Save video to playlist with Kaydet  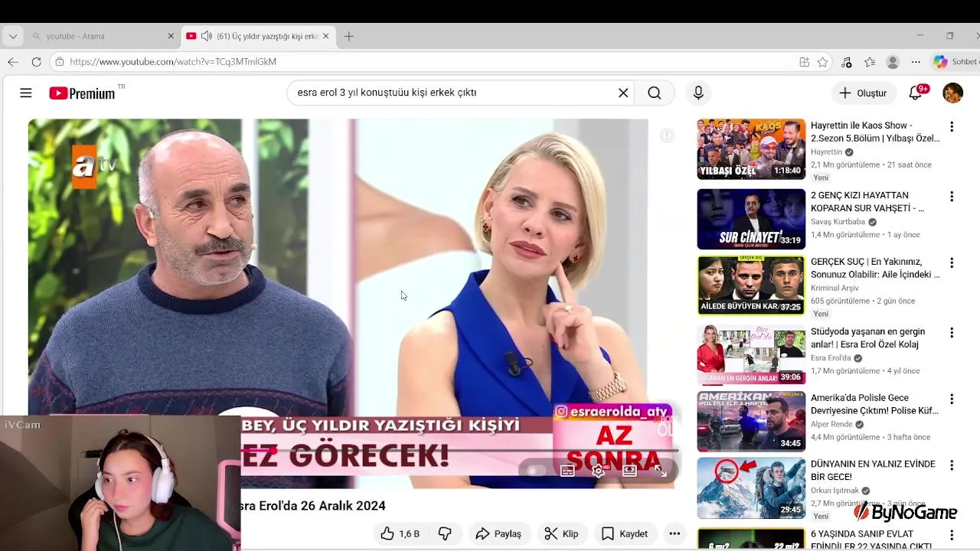tap(625, 533)
